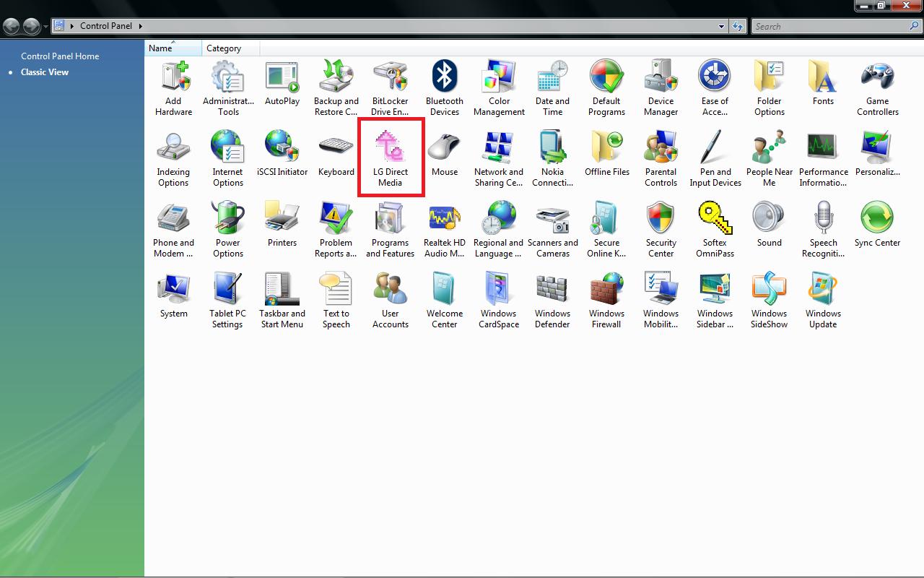Sort items by Name column header
Screen dimensions: 924x578
[x=173, y=48]
